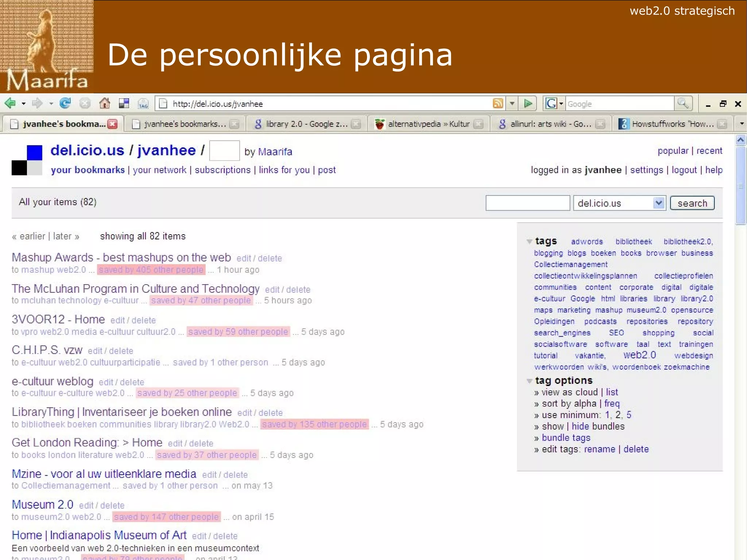Close the alternativpedia Kultur tab
The height and width of the screenshot is (560, 747).
[x=478, y=124]
